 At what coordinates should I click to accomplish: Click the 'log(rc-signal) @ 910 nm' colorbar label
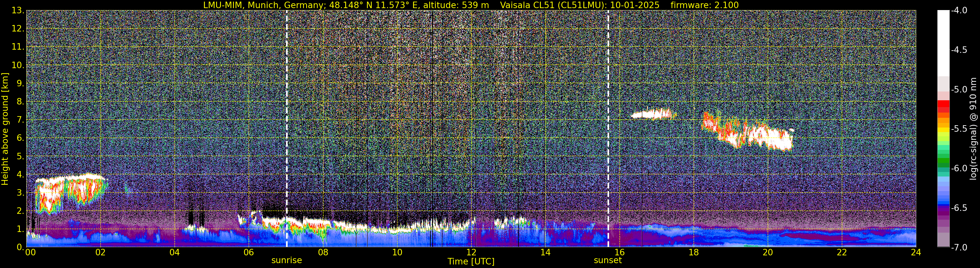point(973,129)
